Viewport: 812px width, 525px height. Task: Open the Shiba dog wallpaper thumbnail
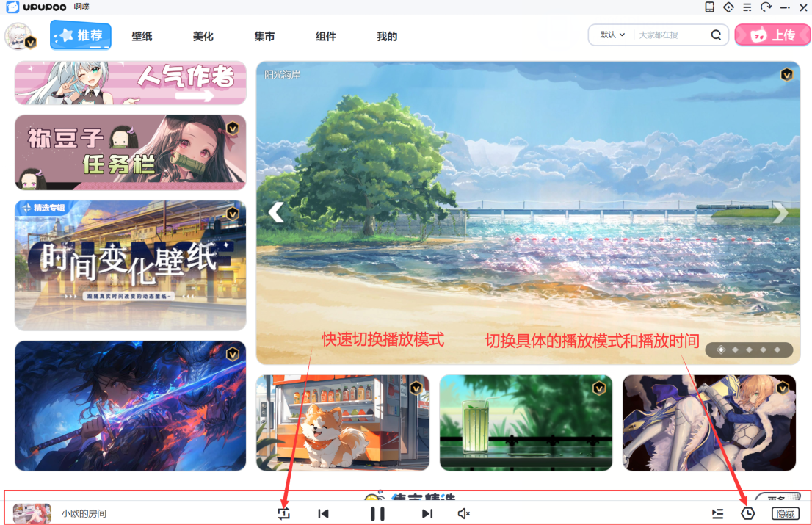pyautogui.click(x=342, y=422)
